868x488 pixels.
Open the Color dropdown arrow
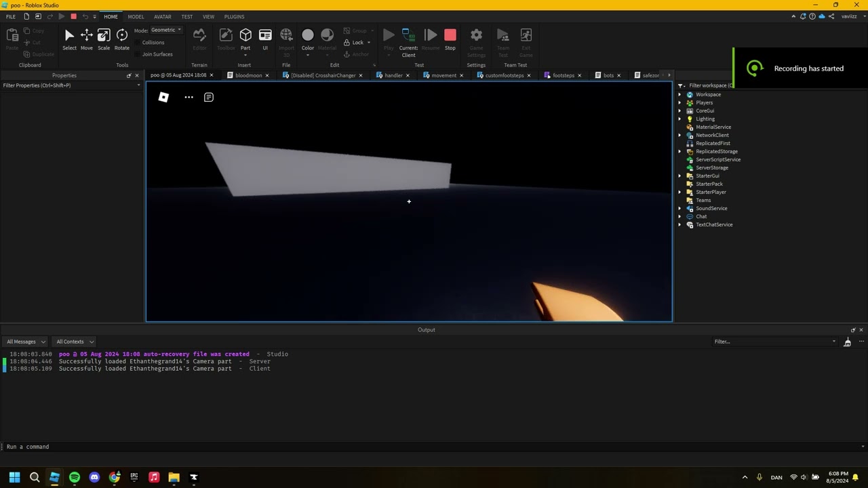click(308, 55)
